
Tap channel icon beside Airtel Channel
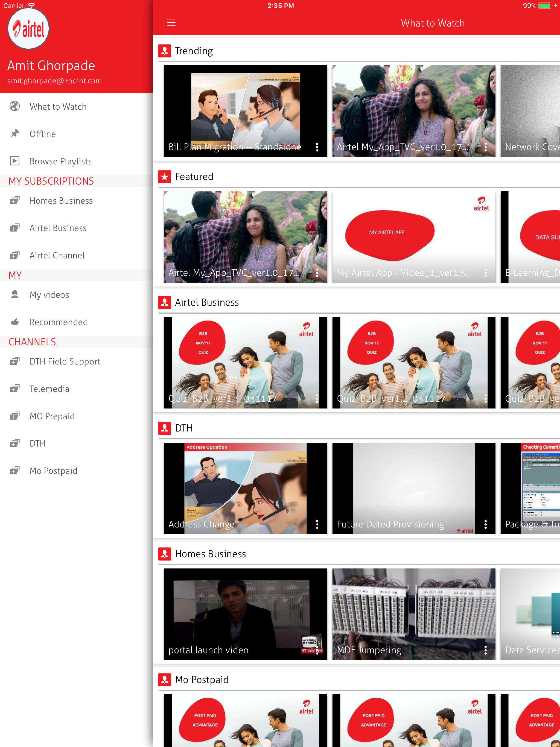click(14, 255)
